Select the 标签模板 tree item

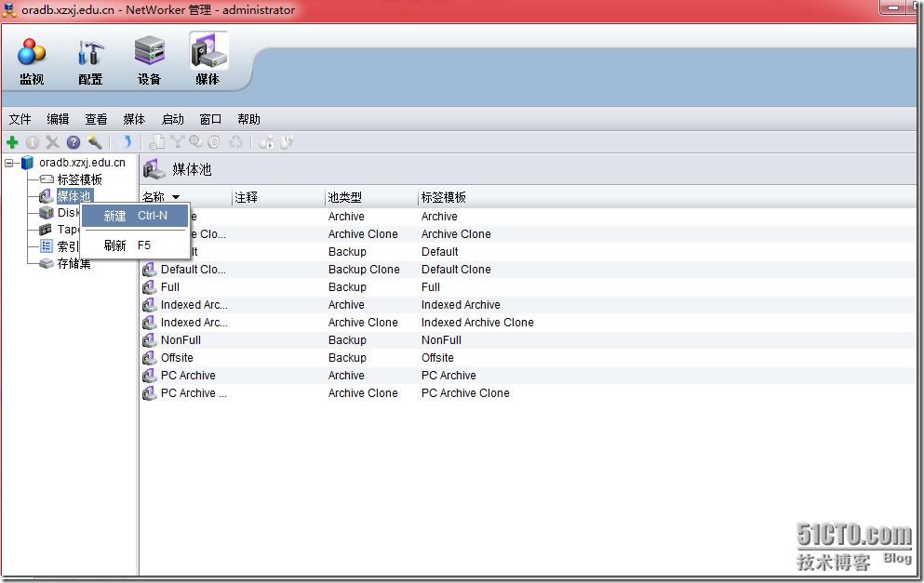79,179
